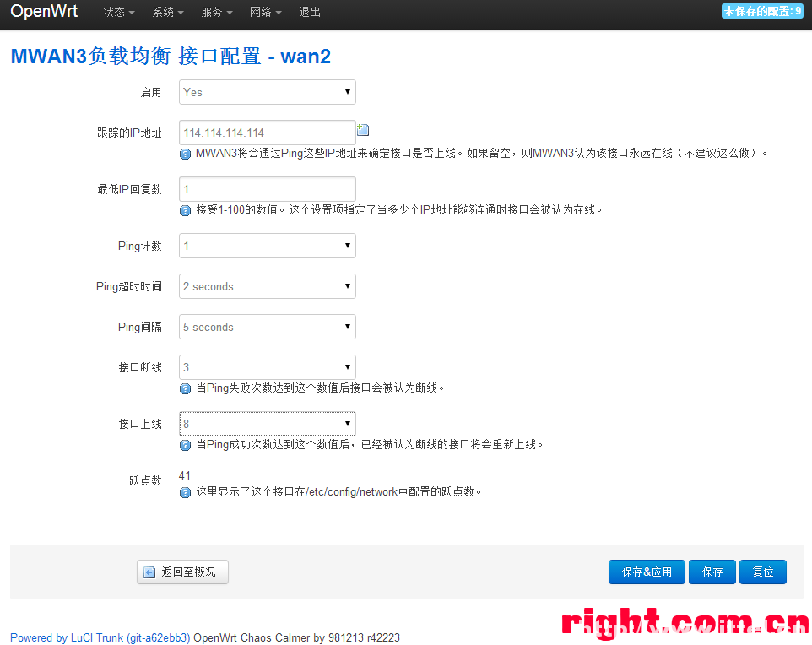Click the 跃点数 value 41
The height and width of the screenshot is (645, 812).
(x=184, y=475)
